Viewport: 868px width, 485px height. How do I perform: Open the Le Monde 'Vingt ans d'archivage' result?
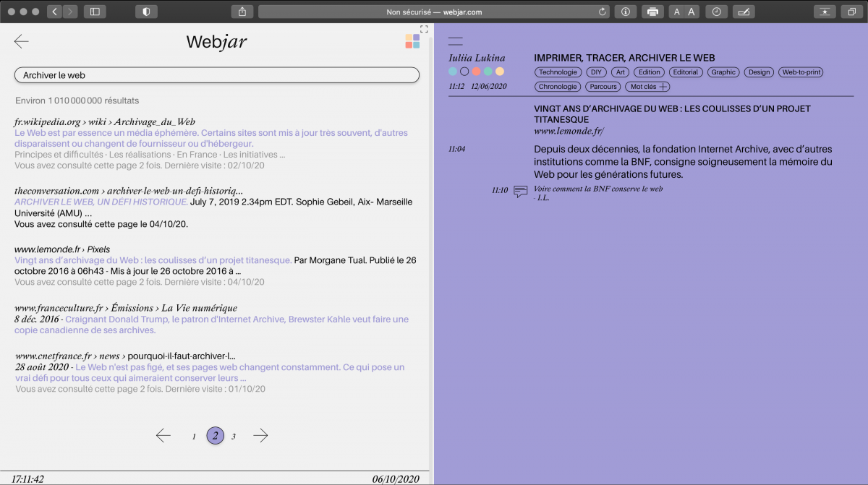(x=153, y=260)
